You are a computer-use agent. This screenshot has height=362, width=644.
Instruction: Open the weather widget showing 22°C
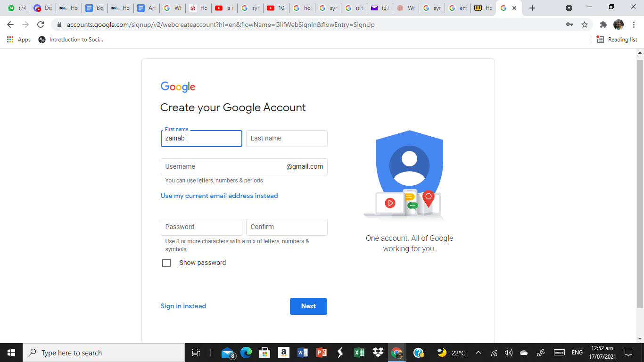click(451, 353)
